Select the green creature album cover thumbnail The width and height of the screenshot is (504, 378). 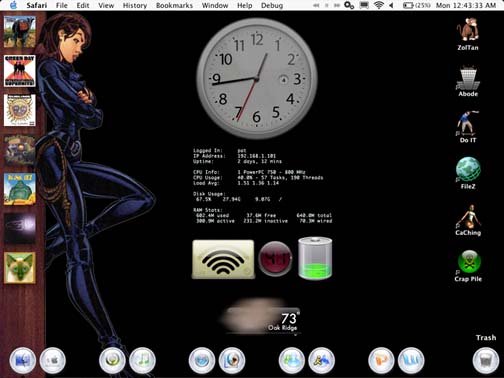(20, 189)
